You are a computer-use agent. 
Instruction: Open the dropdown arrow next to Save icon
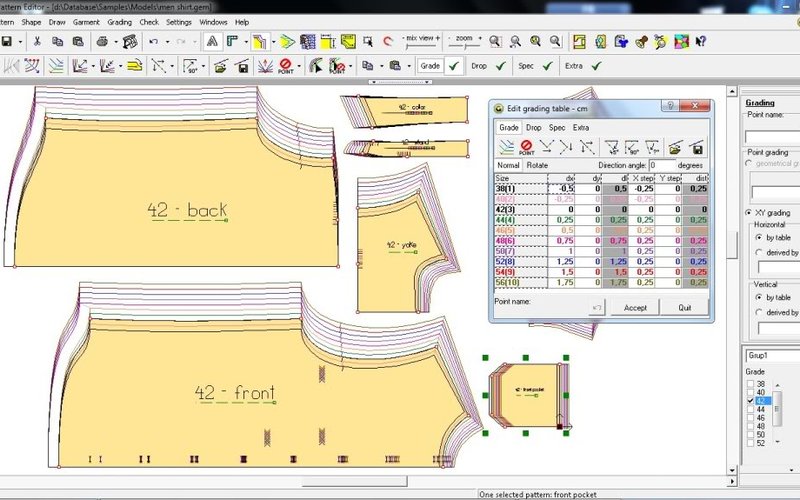click(20, 42)
